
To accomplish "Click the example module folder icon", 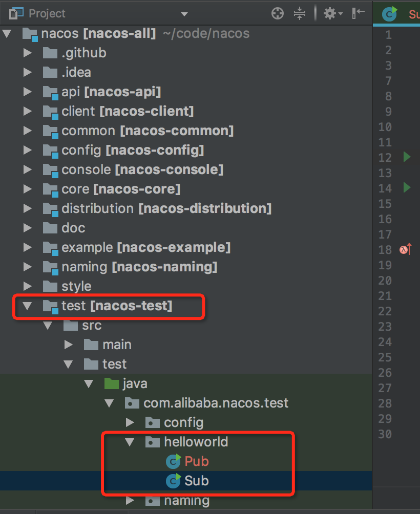I will pos(51,248).
